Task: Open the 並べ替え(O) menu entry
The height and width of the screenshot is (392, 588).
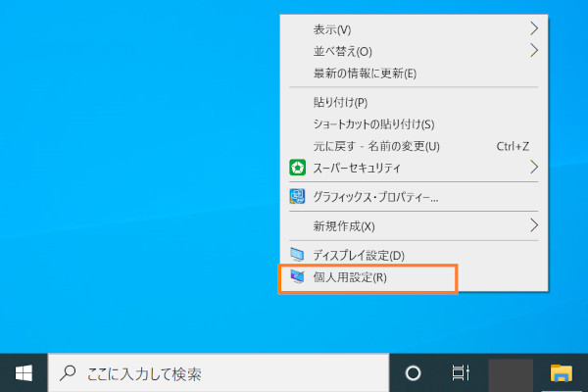Action: 414,51
